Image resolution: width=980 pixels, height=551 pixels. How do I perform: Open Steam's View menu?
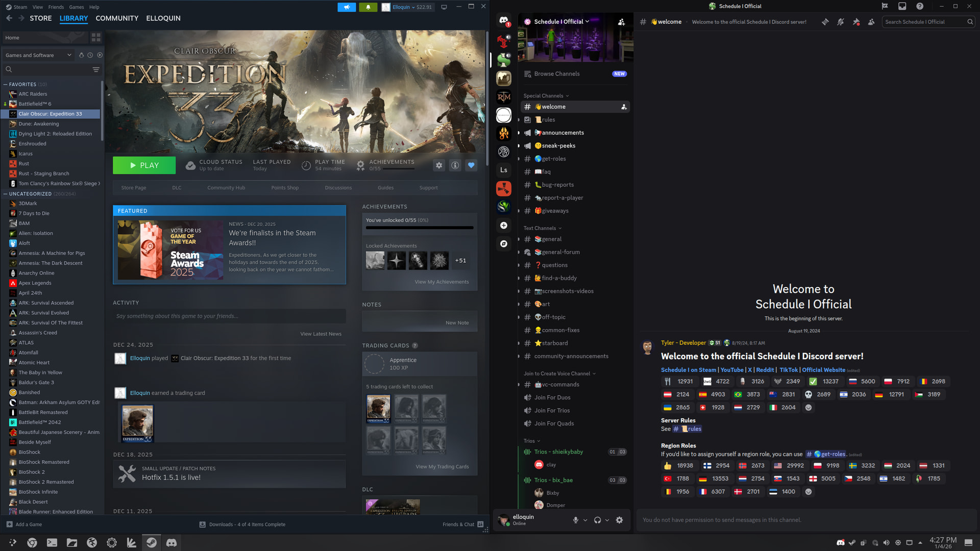point(38,7)
